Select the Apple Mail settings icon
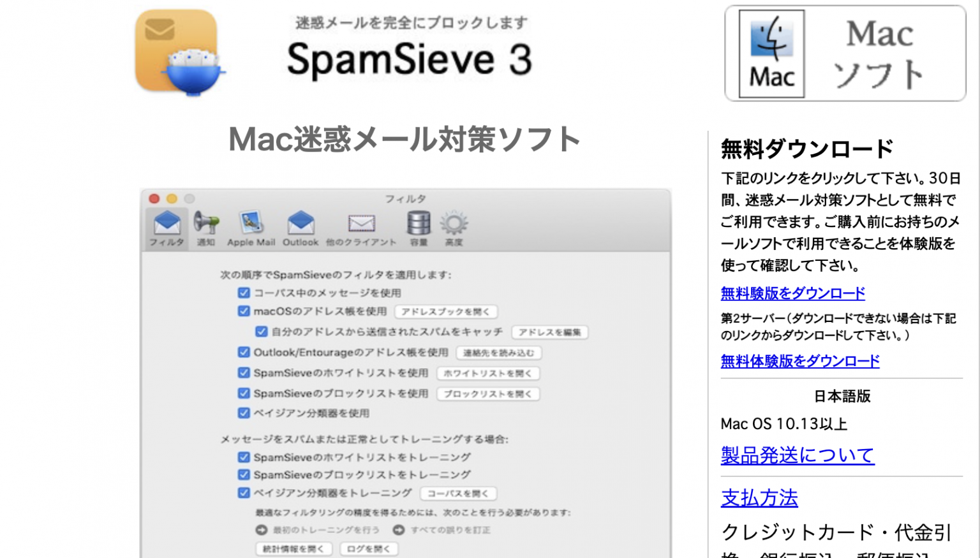This screenshot has height=558, width=980. pos(251,224)
